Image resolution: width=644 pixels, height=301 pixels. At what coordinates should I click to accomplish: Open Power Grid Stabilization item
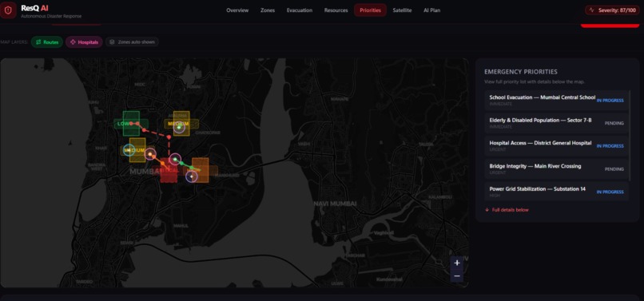point(557,192)
